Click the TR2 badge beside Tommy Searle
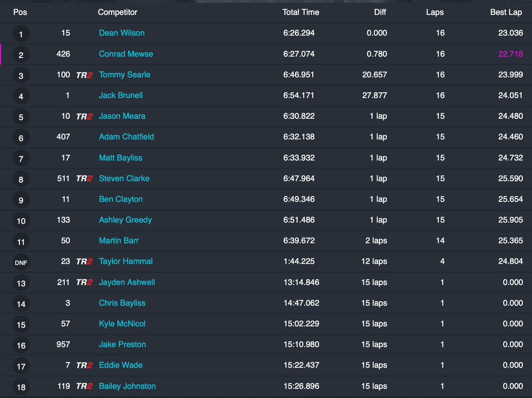 point(84,75)
